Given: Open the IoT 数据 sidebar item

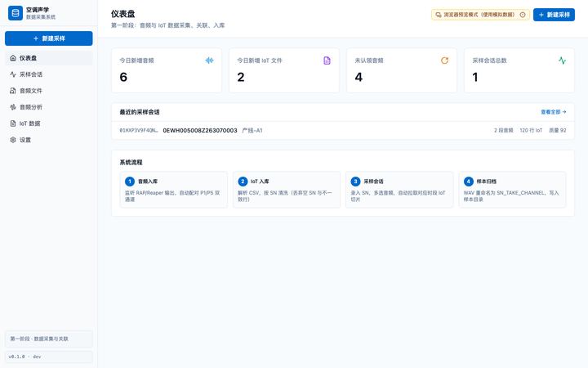Looking at the screenshot, I should point(49,123).
